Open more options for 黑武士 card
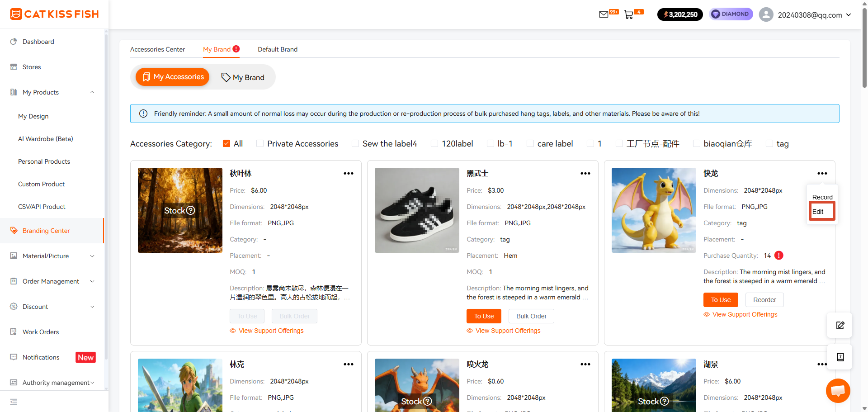 point(585,174)
